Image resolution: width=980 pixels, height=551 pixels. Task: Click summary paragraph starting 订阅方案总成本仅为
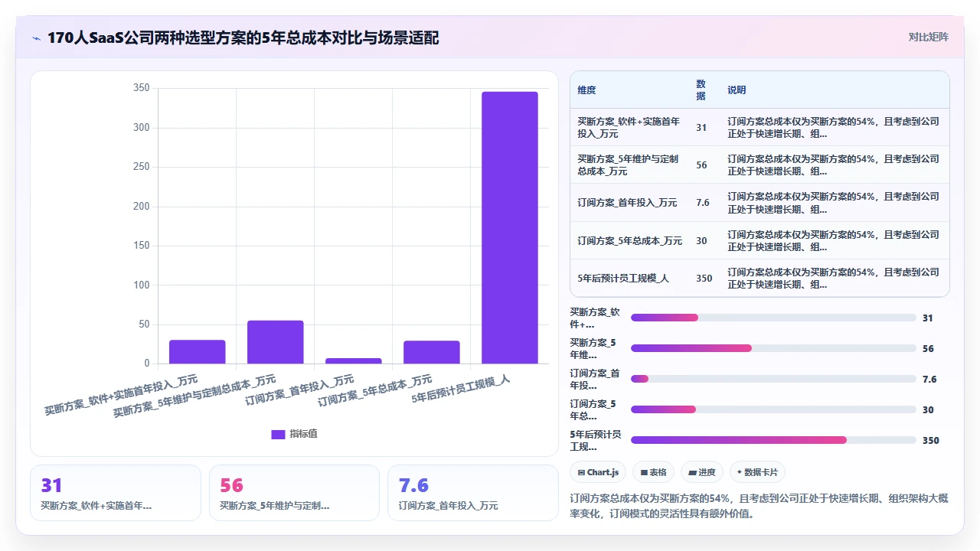click(759, 506)
